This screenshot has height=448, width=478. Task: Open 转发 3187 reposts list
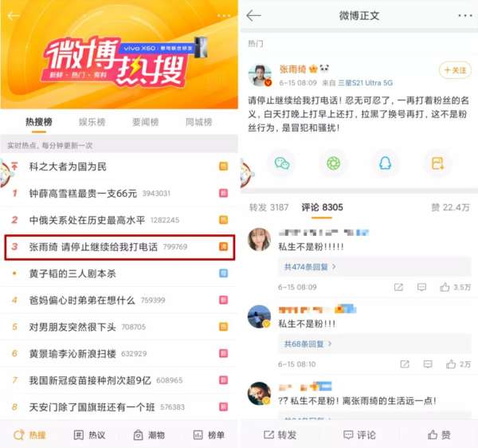[268, 207]
